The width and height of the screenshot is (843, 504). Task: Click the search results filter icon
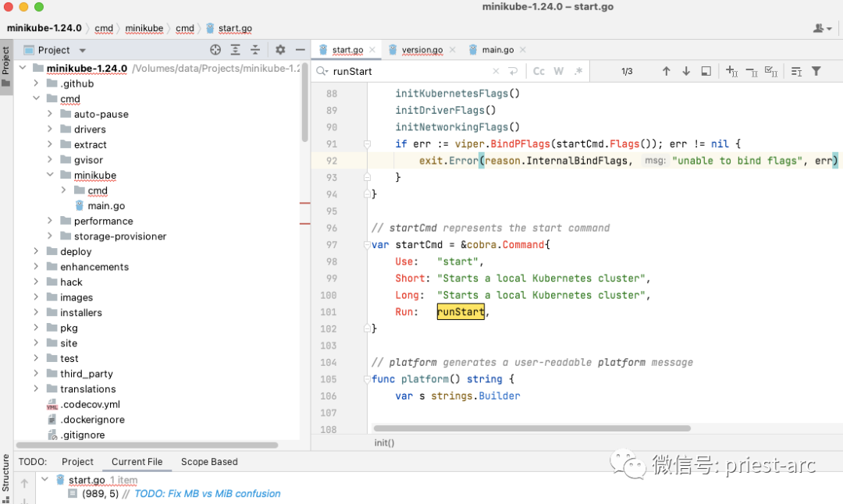816,71
